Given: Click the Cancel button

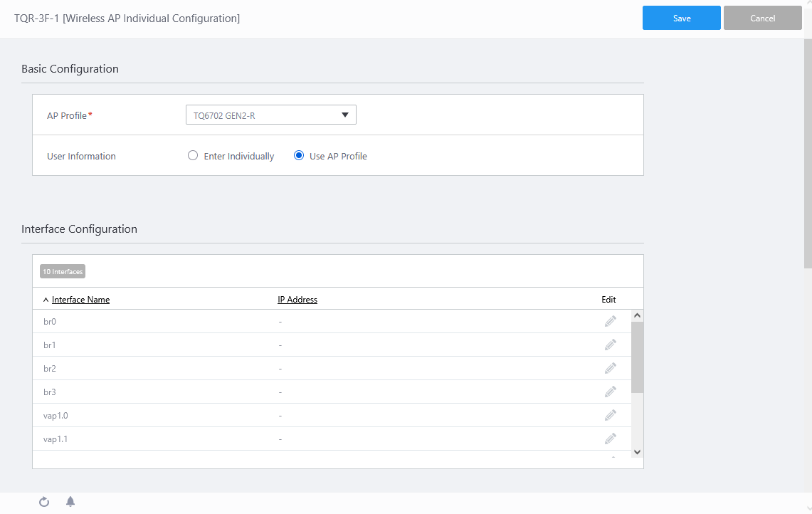Looking at the screenshot, I should (x=762, y=19).
